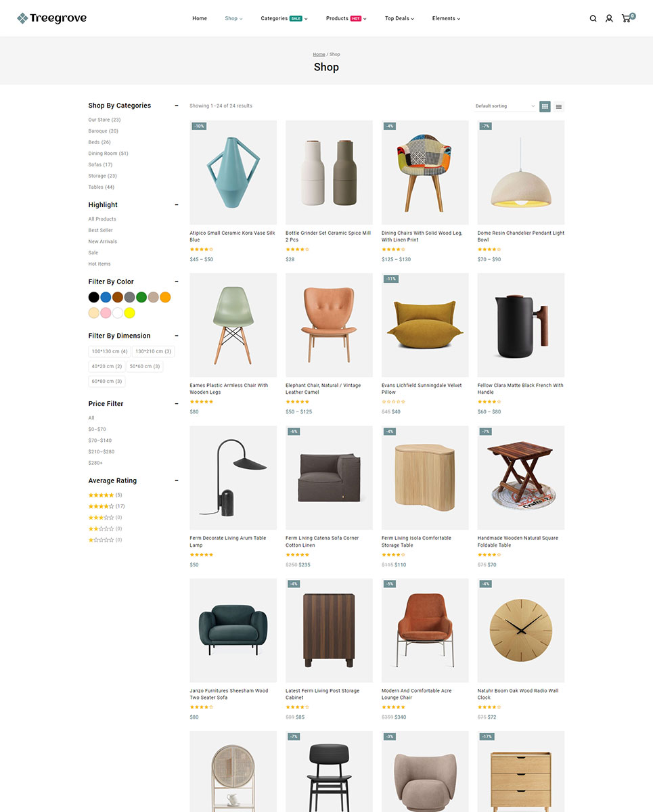
Task: Toggle the 50*60 cm dimension filter
Action: point(145,366)
